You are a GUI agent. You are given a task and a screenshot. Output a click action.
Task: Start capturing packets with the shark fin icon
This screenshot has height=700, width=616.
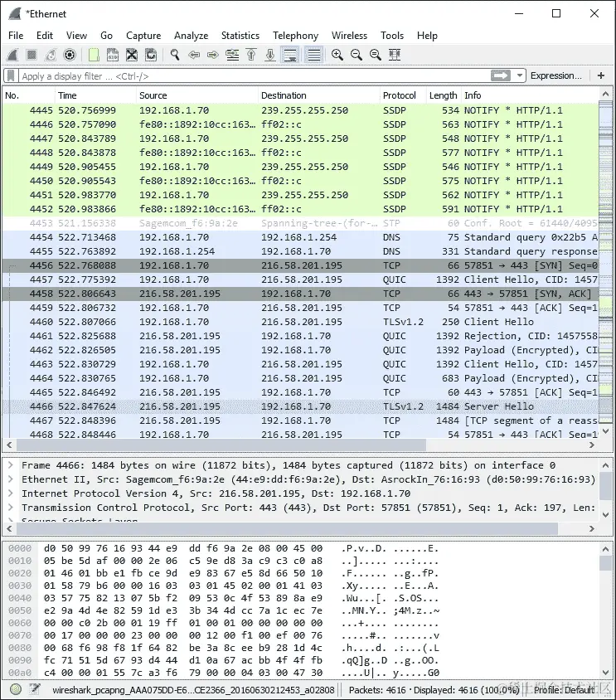pos(13,55)
